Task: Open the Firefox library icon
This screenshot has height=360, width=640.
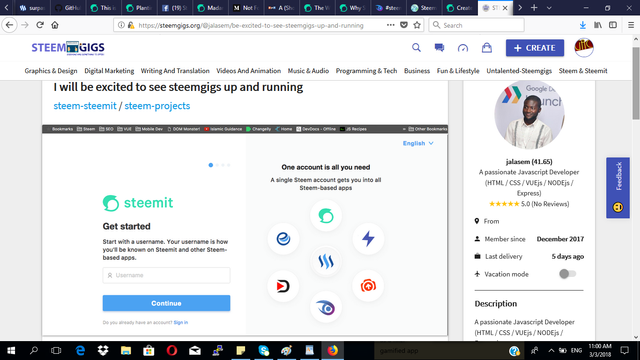Action: pyautogui.click(x=598, y=25)
